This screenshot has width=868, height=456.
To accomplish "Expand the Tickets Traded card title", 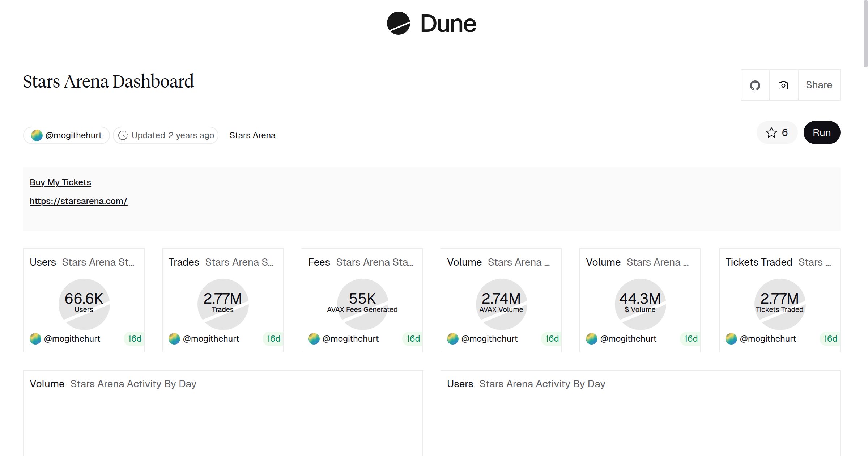I will 814,262.
